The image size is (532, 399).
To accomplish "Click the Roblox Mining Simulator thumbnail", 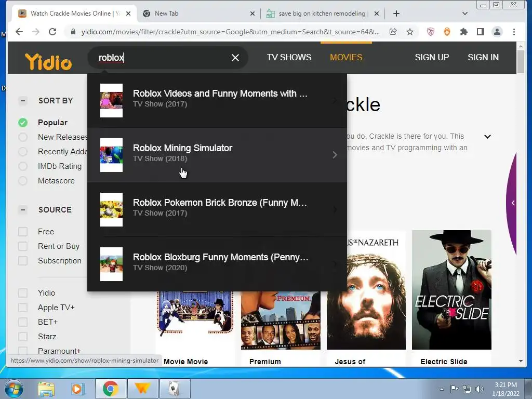I will coord(111,155).
